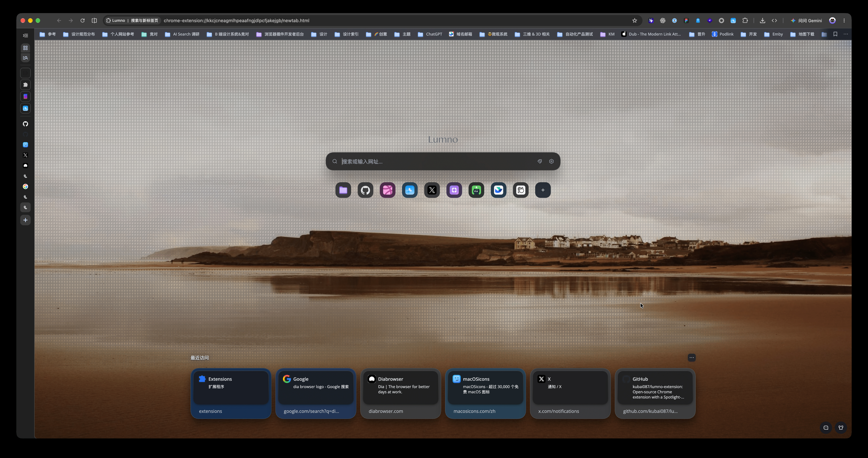Screen dimensions: 868x458
Task: Open the ChatGPT extension icon
Action: [662, 21]
